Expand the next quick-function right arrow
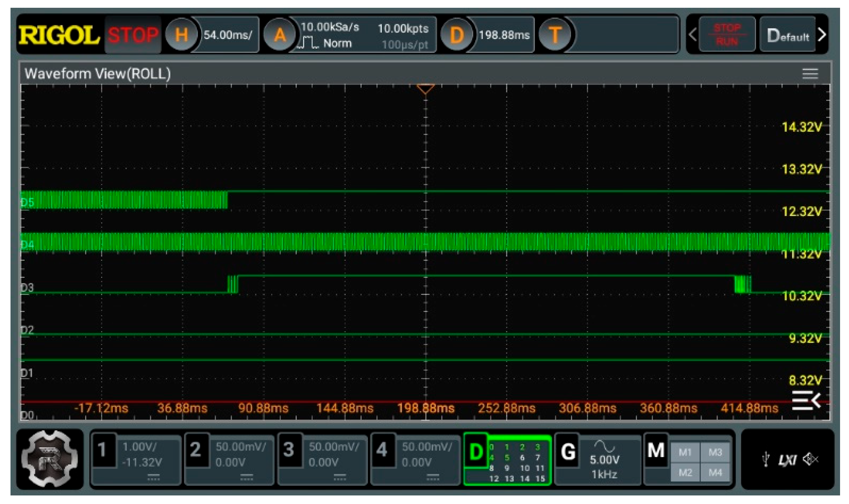The width and height of the screenshot is (849, 504). coord(822,35)
